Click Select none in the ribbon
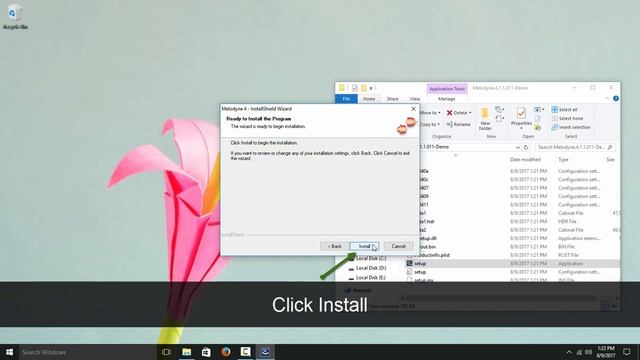Viewport: 640px width, 360px height. [x=567, y=118]
